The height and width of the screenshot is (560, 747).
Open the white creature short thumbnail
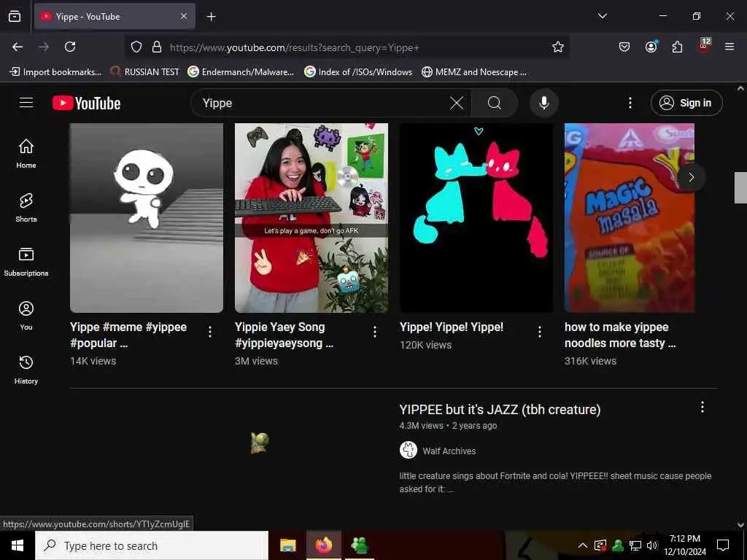(x=147, y=217)
